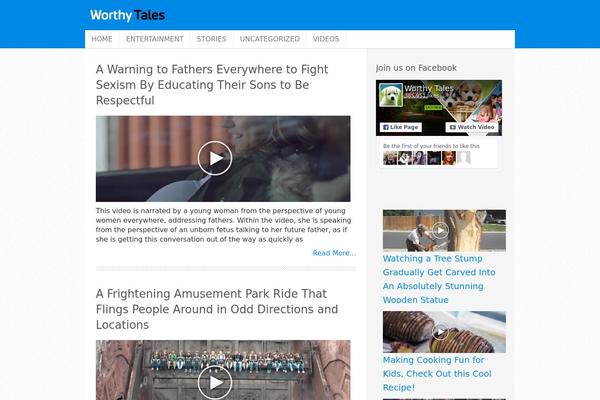This screenshot has width=600, height=400.
Task: Play the amusement park ride video
Action: [x=215, y=382]
